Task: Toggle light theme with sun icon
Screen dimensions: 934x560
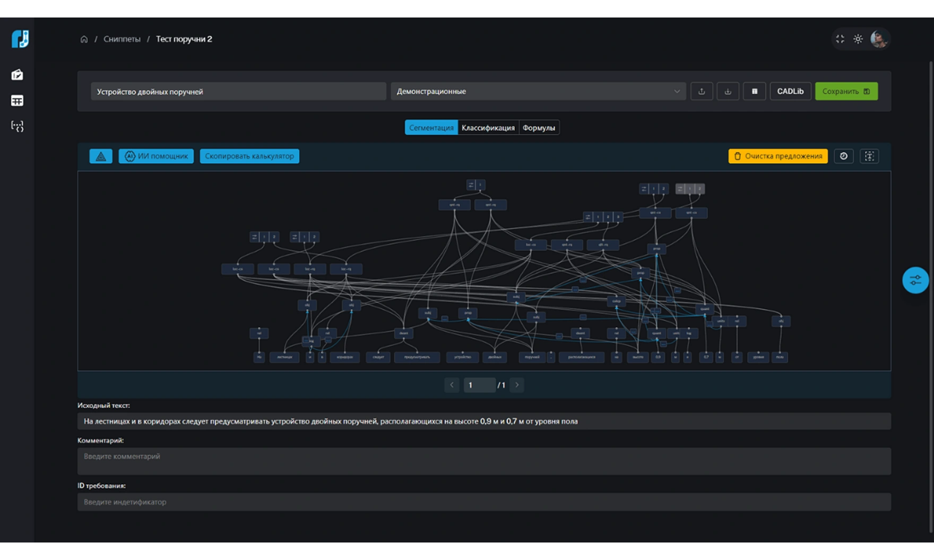Action: pyautogui.click(x=858, y=39)
